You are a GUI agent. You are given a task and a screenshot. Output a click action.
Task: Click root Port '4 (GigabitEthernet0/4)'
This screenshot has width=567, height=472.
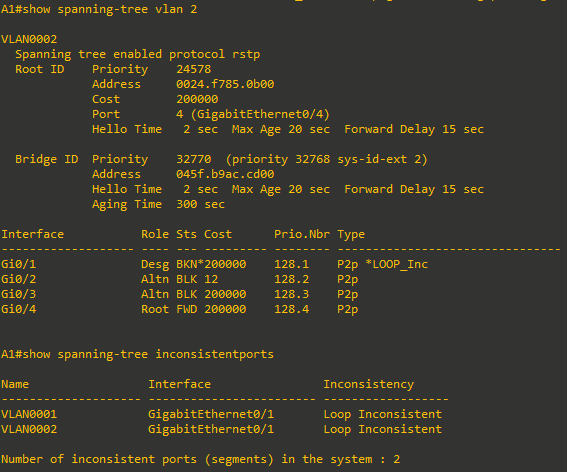tap(253, 114)
